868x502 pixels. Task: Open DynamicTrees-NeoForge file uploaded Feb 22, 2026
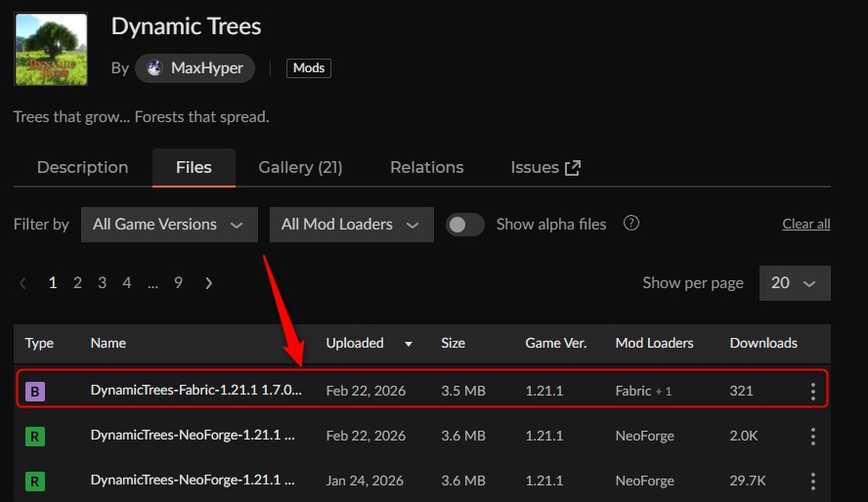193,436
